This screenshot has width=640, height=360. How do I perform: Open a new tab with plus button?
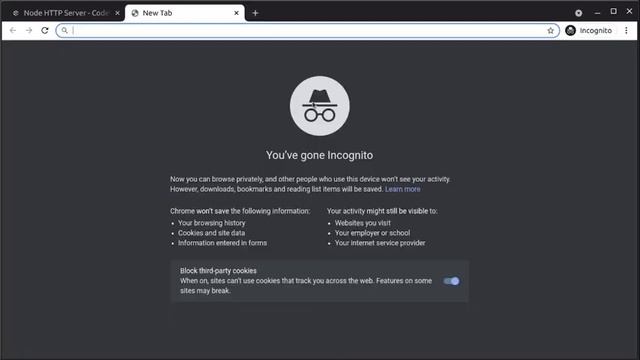pyautogui.click(x=255, y=13)
